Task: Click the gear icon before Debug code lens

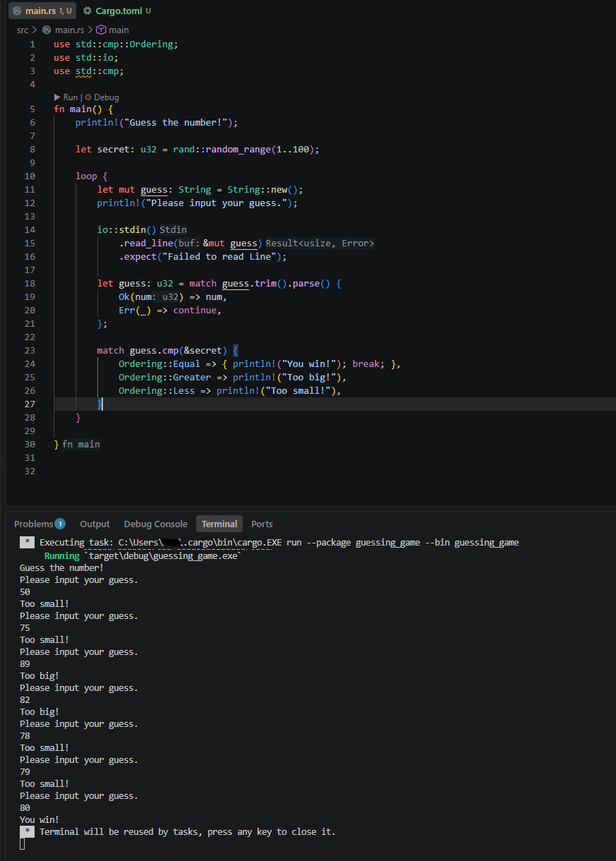Action: 88,97
